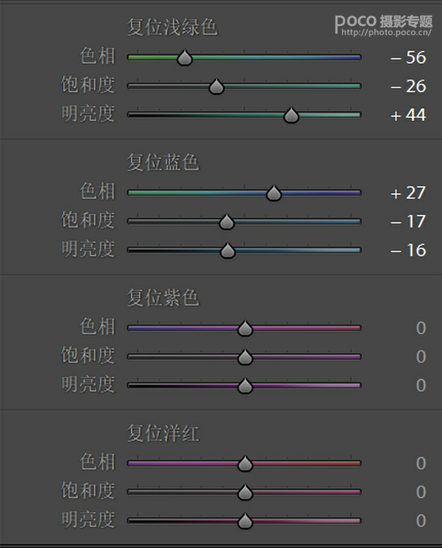442x548 pixels.
Task: Click blue 明亮度 slider handle
Action: (x=228, y=250)
